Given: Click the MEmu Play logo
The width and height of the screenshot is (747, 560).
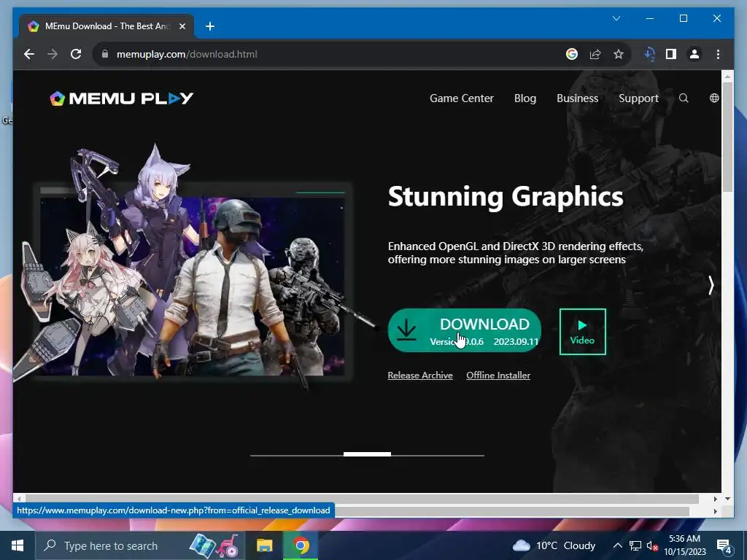Looking at the screenshot, I should click(x=122, y=98).
